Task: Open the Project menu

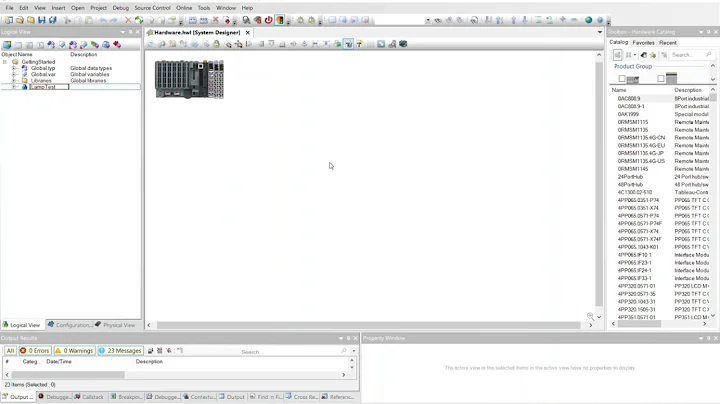Action: click(98, 8)
